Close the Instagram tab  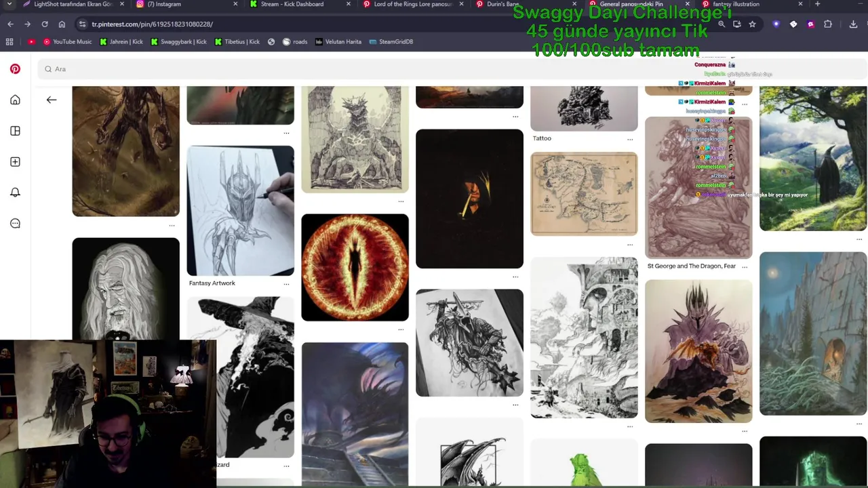coord(235,4)
